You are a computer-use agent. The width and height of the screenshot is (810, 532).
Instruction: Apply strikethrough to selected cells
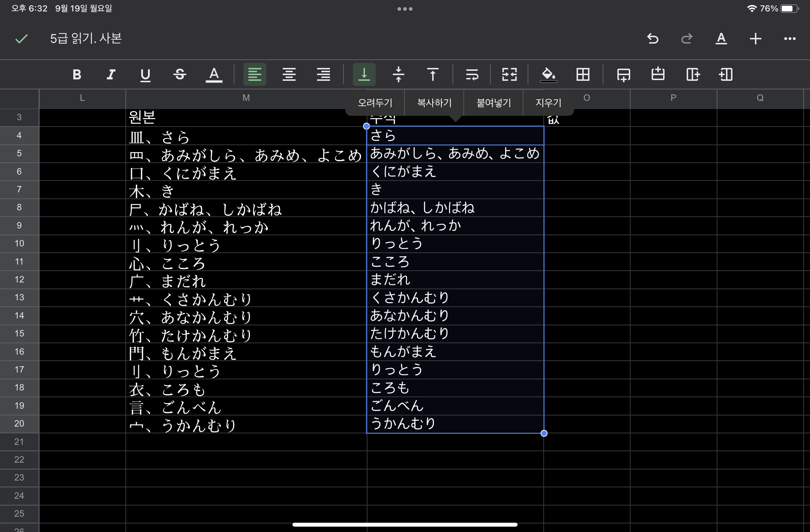179,74
